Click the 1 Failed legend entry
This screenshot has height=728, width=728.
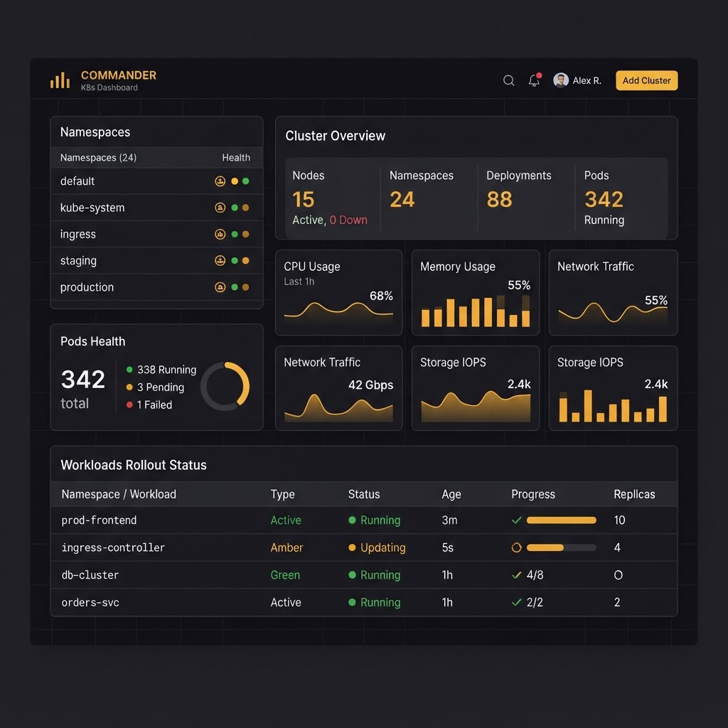point(149,405)
